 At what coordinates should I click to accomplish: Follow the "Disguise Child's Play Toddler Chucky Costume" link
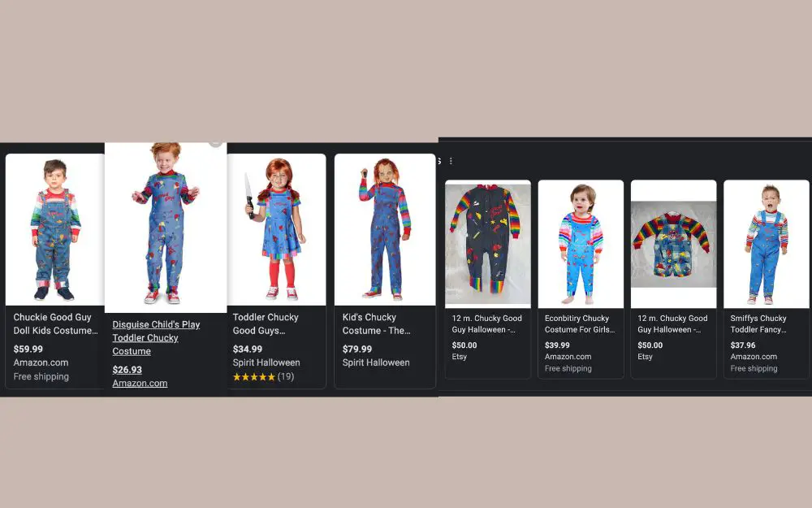coord(156,337)
